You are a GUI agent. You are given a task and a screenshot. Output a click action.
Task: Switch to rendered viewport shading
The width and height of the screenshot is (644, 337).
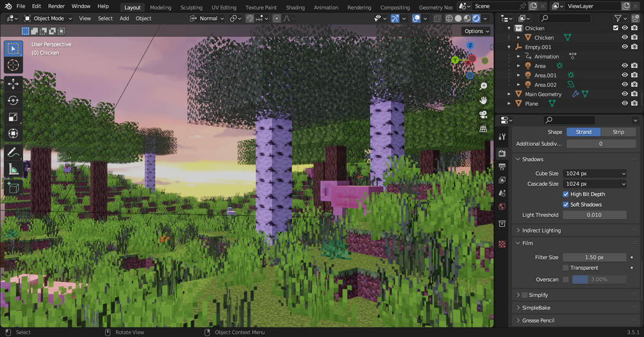476,19
